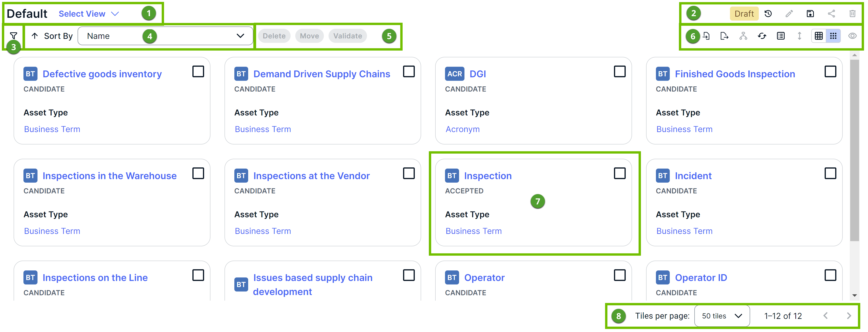868x332 pixels.
Task: Click the refresh sync arrows icon
Action: click(762, 36)
